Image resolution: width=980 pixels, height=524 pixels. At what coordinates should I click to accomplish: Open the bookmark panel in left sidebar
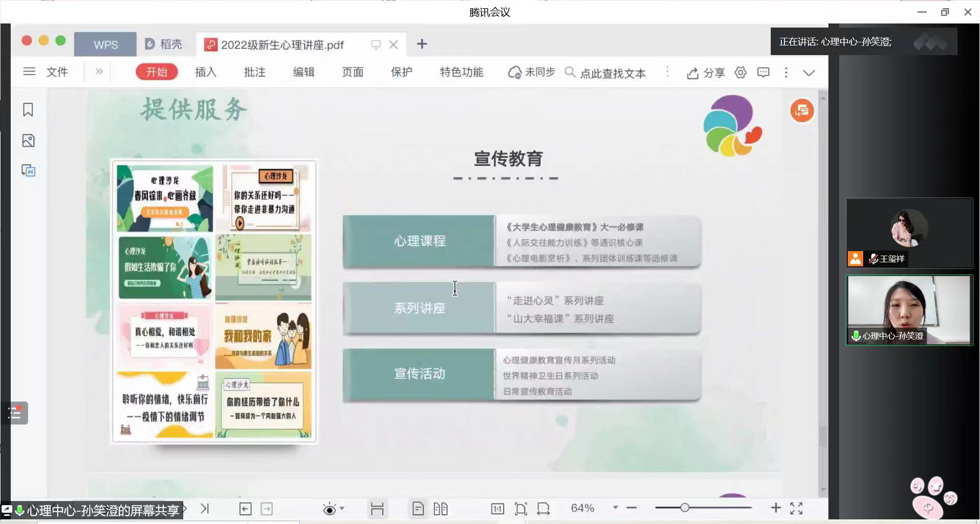coord(28,110)
